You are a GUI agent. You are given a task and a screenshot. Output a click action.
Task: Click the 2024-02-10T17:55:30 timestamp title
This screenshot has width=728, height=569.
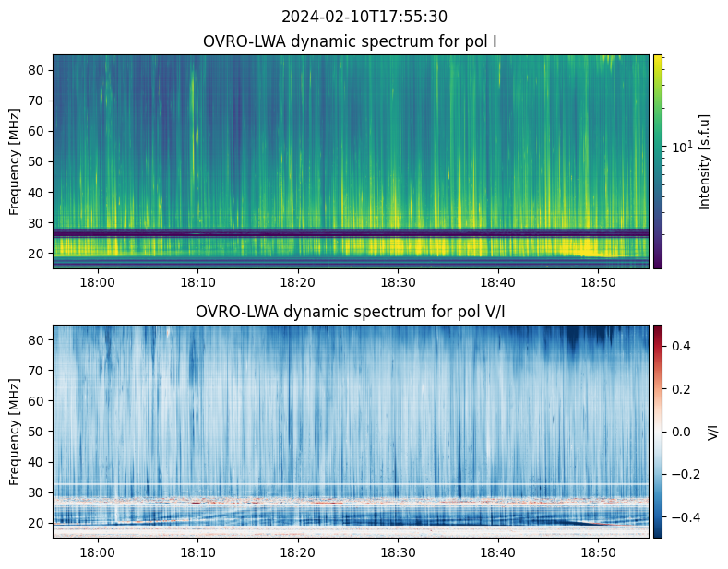coord(364,17)
